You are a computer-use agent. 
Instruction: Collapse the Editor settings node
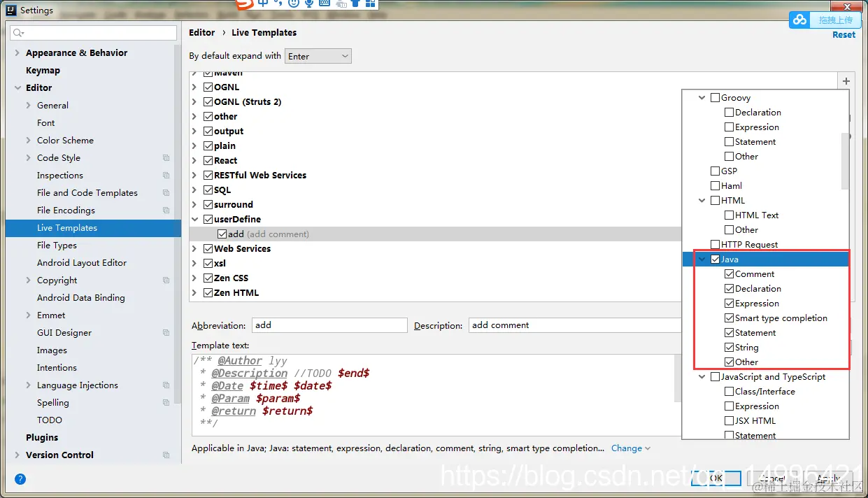[x=17, y=88]
